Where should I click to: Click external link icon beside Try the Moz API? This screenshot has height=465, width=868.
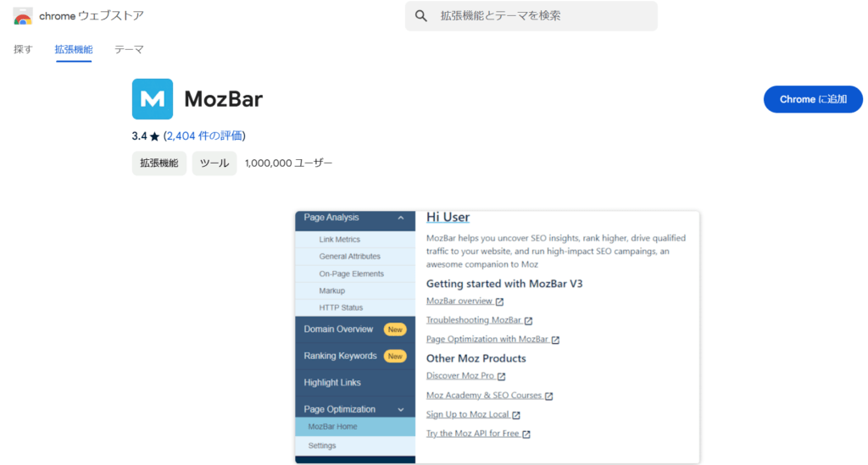tap(526, 435)
